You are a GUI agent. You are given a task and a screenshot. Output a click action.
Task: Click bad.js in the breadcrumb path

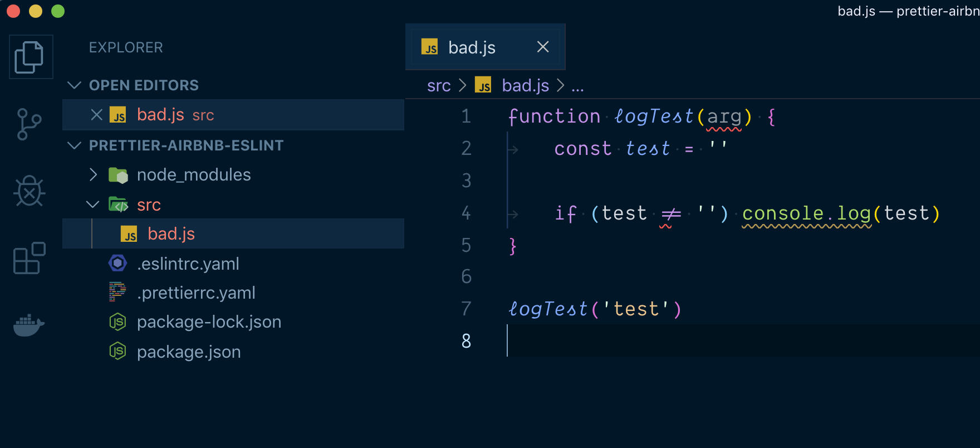[x=526, y=85]
